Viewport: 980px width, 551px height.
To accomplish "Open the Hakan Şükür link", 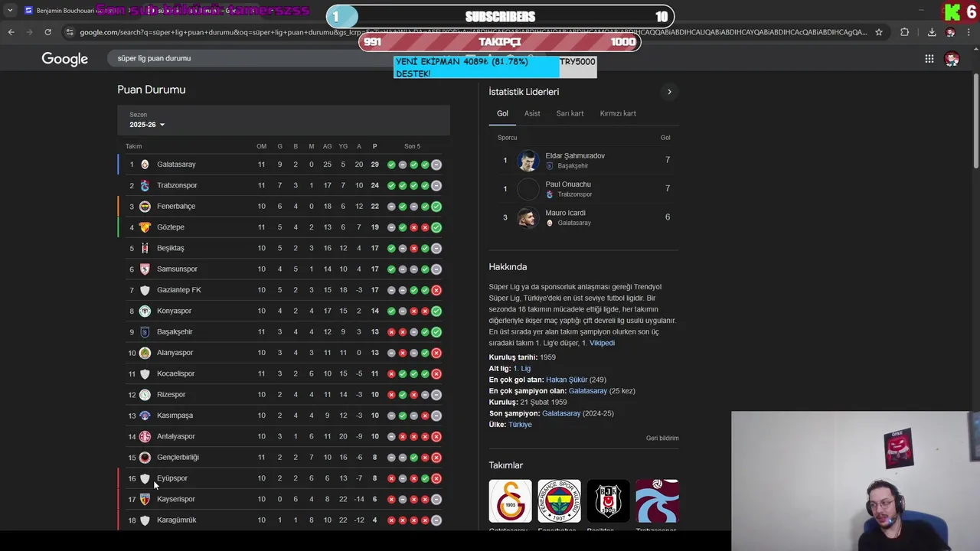I will (567, 380).
